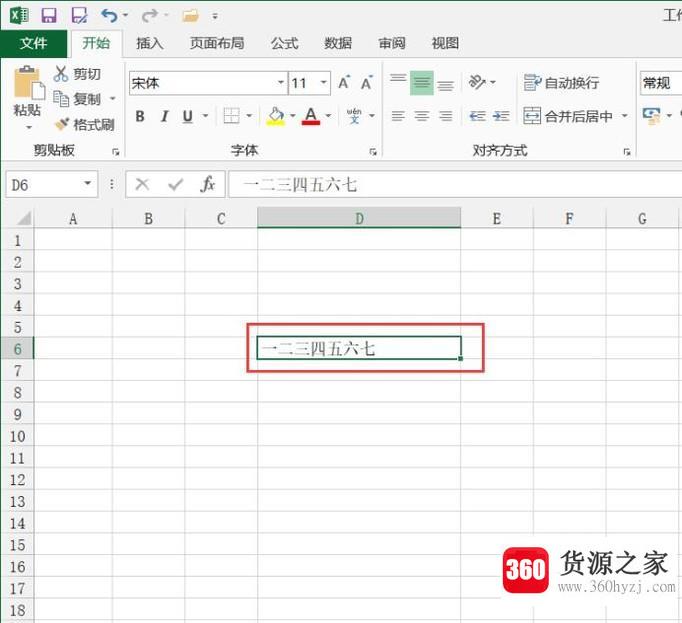This screenshot has height=623, width=682.
Task: Open the font size 11 dropdown
Action: 323,83
